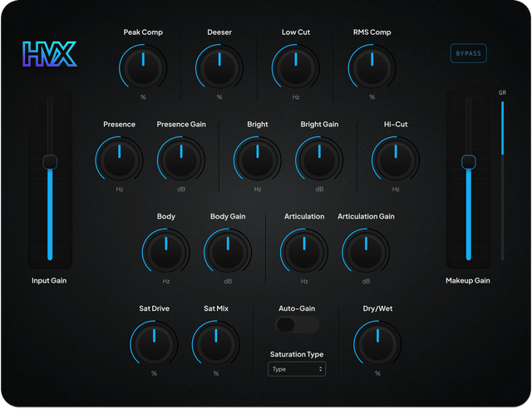Click the Articulation Gain label
The height and width of the screenshot is (409, 532).
[x=366, y=216]
